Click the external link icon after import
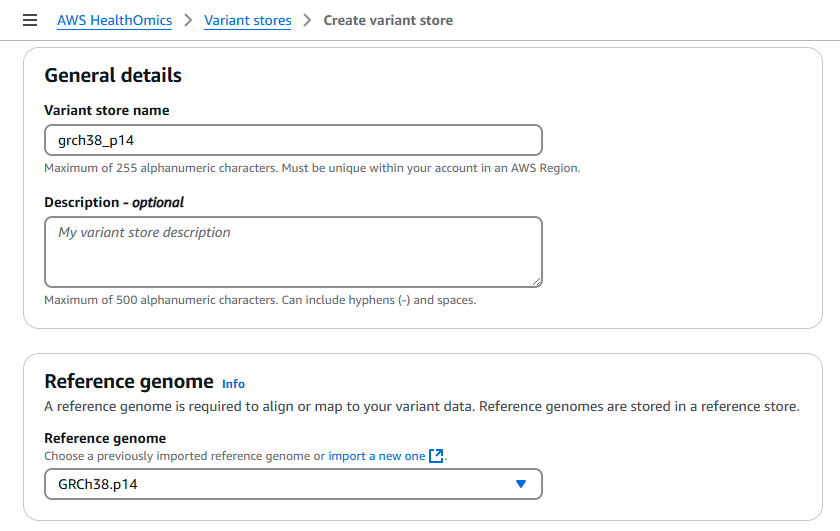The width and height of the screenshot is (840, 531). (x=436, y=456)
